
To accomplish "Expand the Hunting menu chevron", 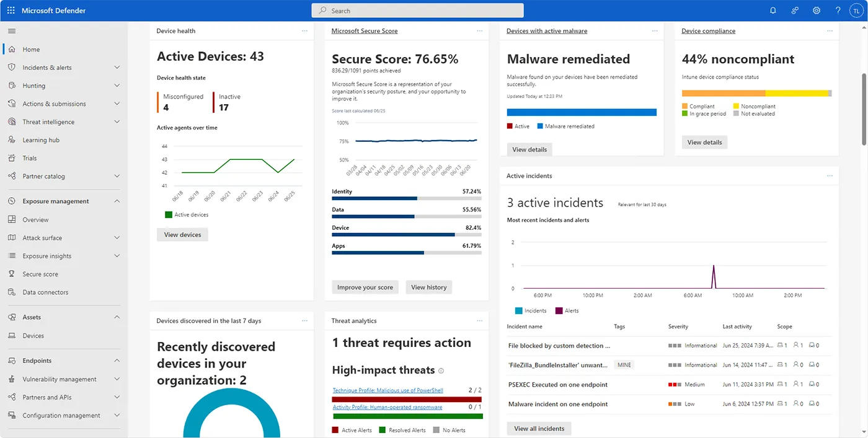I will [117, 85].
